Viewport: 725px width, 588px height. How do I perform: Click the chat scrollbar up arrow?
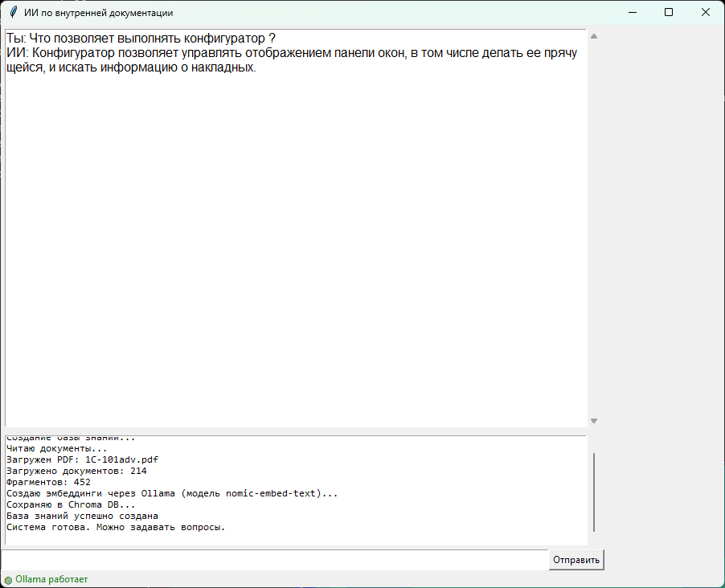click(x=594, y=36)
